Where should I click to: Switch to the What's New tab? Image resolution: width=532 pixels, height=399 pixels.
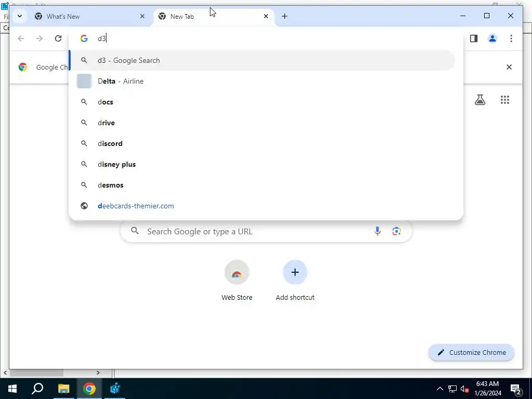(x=89, y=16)
